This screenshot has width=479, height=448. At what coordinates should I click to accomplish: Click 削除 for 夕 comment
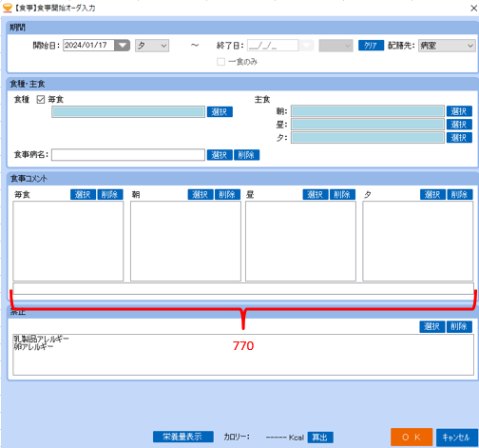[x=460, y=194]
